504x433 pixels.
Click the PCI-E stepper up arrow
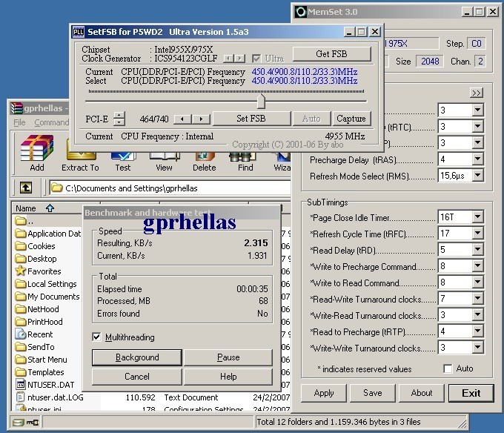pyautogui.click(x=119, y=116)
